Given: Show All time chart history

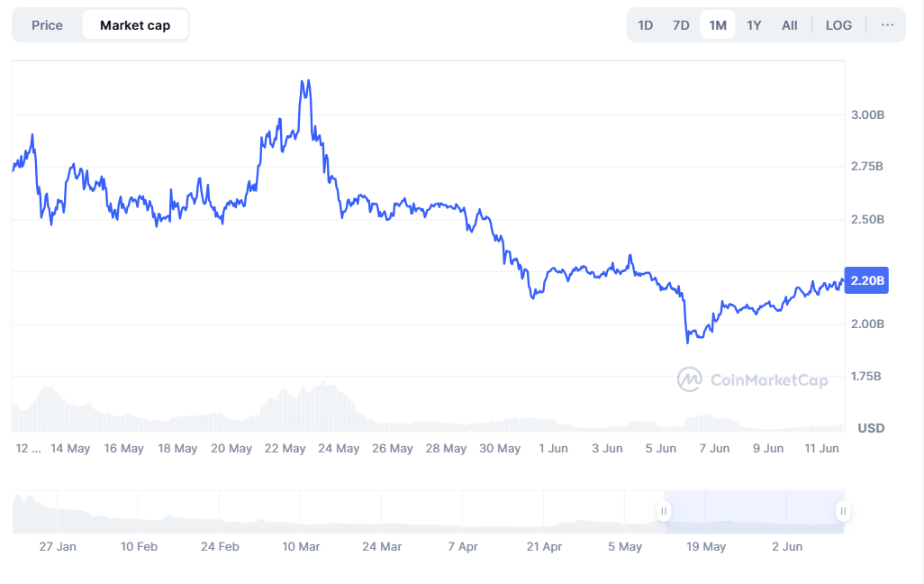Looking at the screenshot, I should coord(790,25).
